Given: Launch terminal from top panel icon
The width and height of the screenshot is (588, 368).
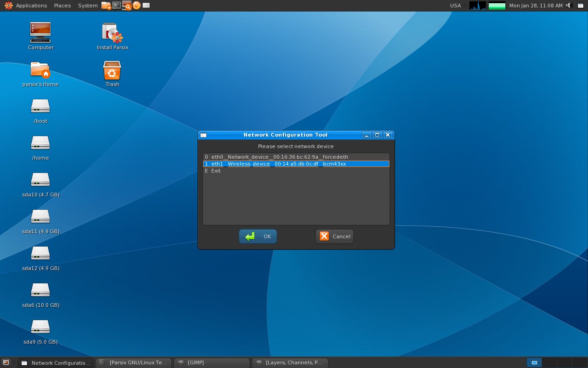Looking at the screenshot, I should pyautogui.click(x=117, y=6).
